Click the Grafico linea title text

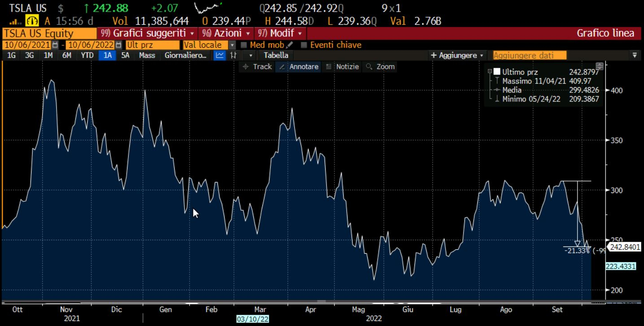(x=605, y=33)
